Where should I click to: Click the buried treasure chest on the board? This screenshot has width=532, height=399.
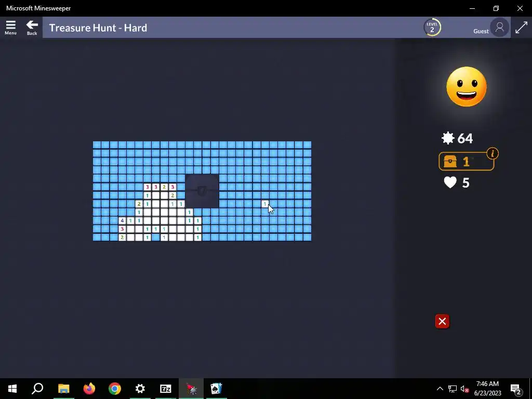click(202, 191)
